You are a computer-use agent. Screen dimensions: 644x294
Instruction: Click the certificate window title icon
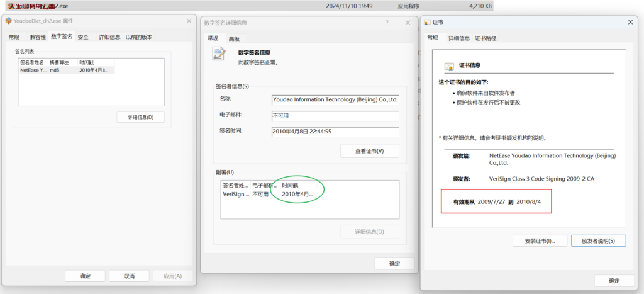pyautogui.click(x=427, y=22)
